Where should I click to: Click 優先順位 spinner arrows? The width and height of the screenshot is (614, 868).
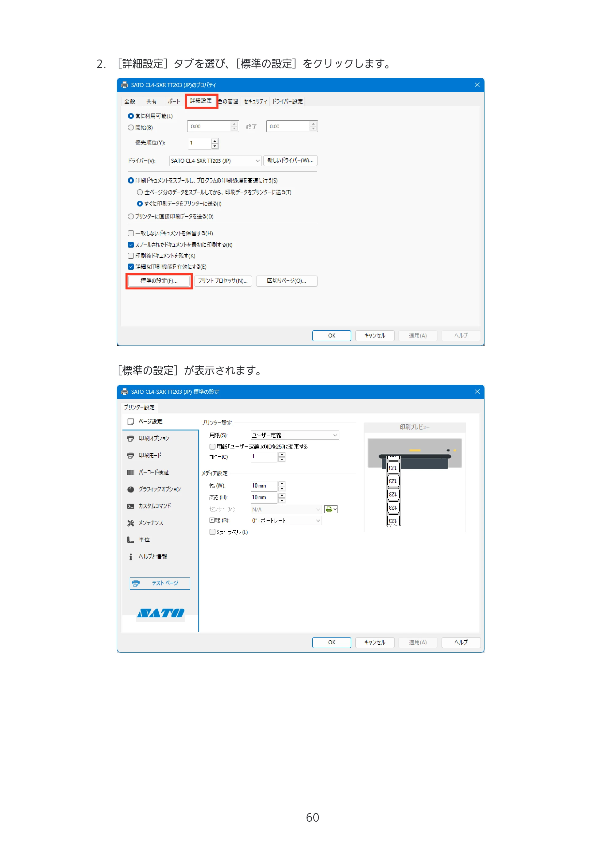point(215,143)
